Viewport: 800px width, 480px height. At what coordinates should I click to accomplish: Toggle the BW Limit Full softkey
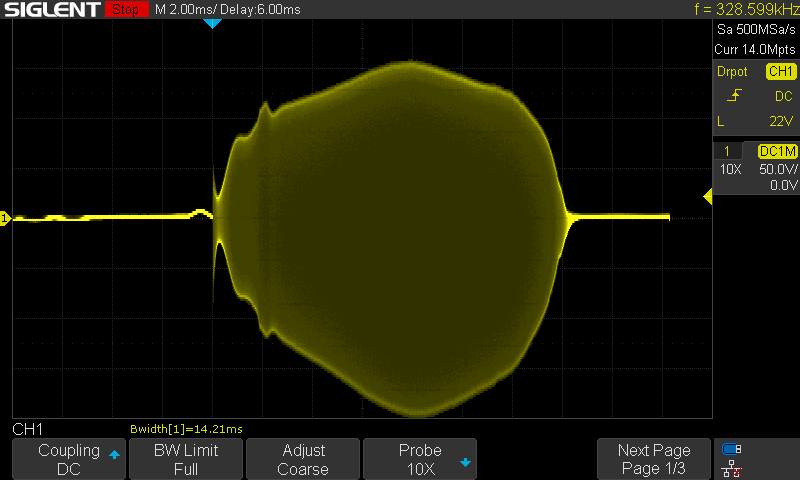[186, 459]
